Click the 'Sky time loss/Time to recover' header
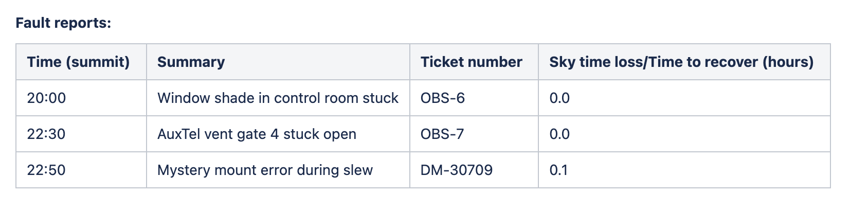The image size is (868, 211). click(681, 62)
